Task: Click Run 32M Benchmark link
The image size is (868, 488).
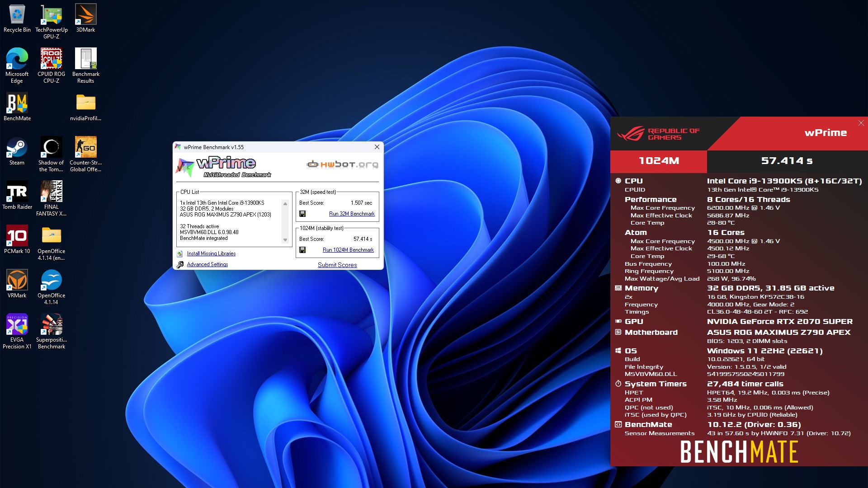Action: tap(352, 214)
